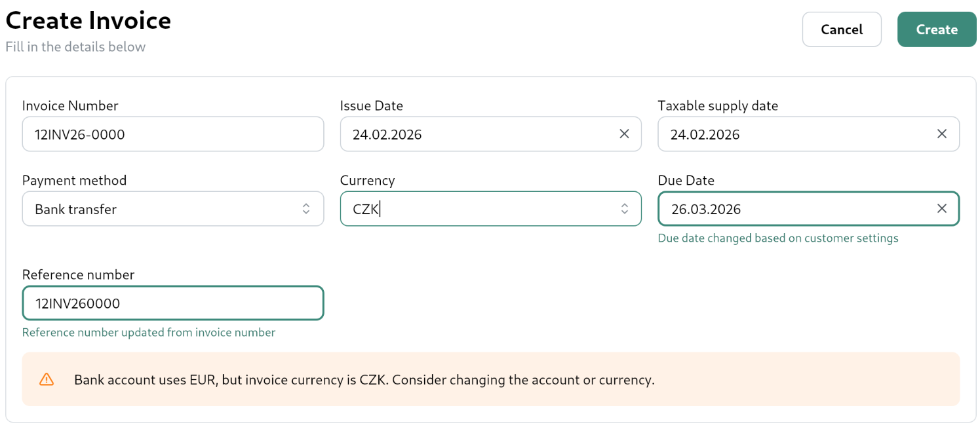Click the Create button
The image size is (980, 431).
point(936,29)
